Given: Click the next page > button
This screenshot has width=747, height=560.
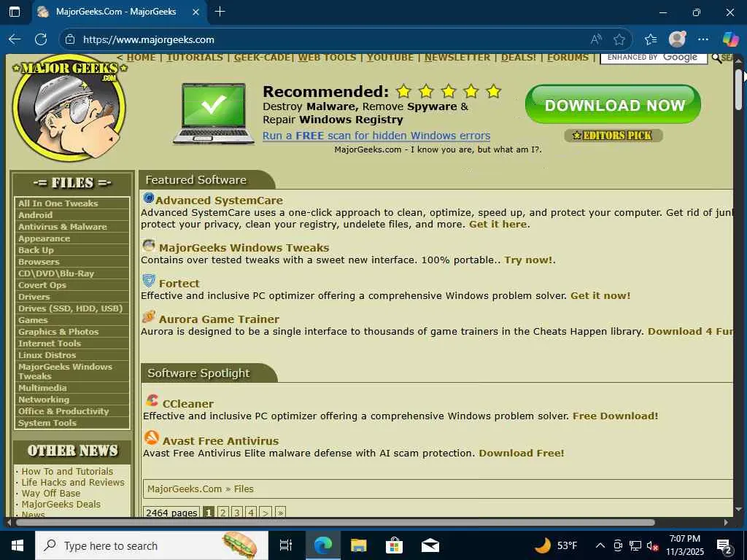Looking at the screenshot, I should [266, 513].
